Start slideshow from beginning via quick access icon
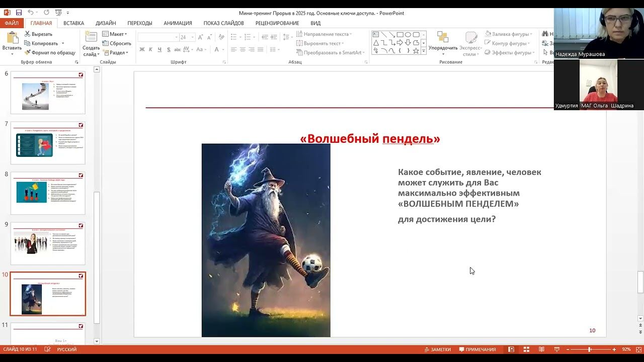The height and width of the screenshot is (362, 644). [58, 13]
